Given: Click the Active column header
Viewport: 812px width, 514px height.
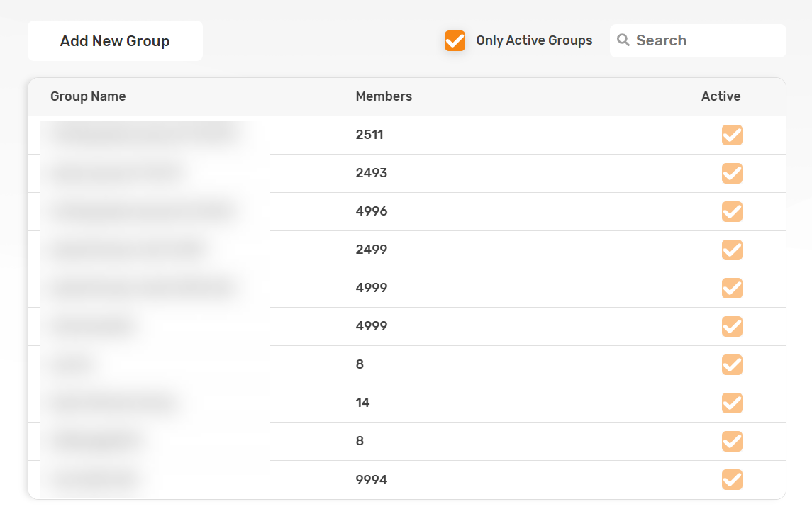Looking at the screenshot, I should click(x=721, y=96).
